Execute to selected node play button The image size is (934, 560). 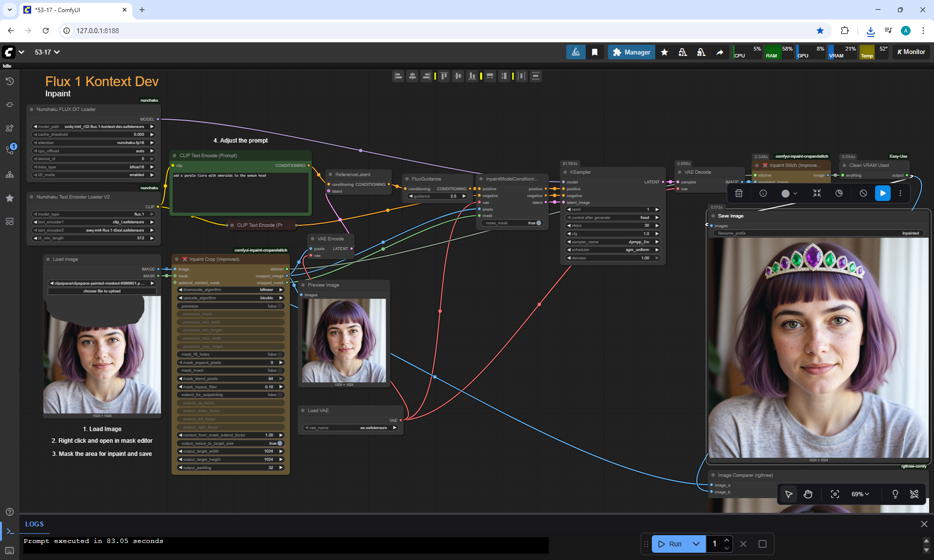882,193
